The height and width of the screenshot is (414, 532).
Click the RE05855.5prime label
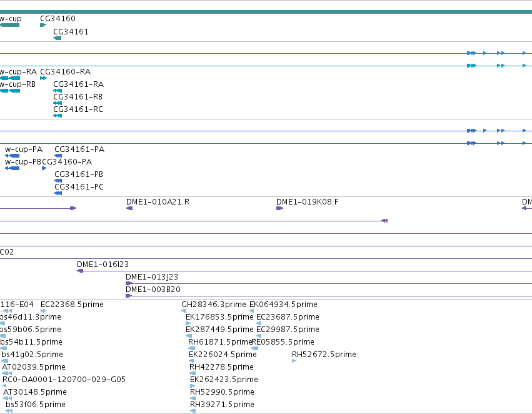[283, 343]
